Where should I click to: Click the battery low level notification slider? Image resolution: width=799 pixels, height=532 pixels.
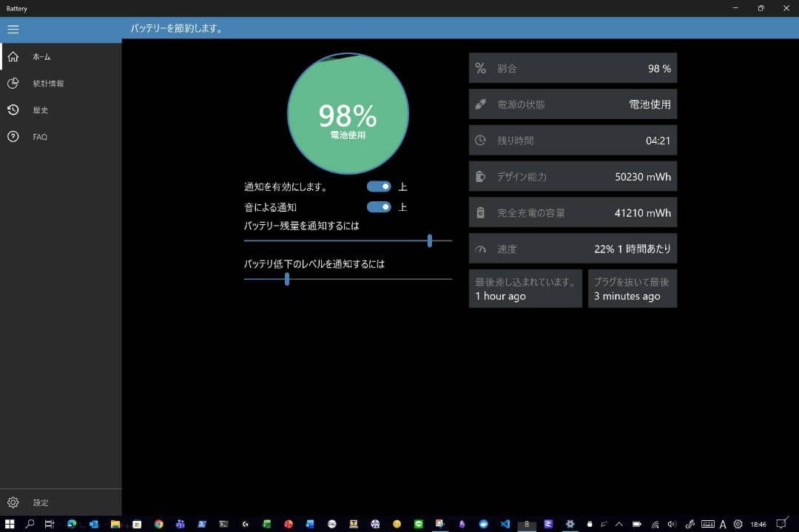pos(287,279)
